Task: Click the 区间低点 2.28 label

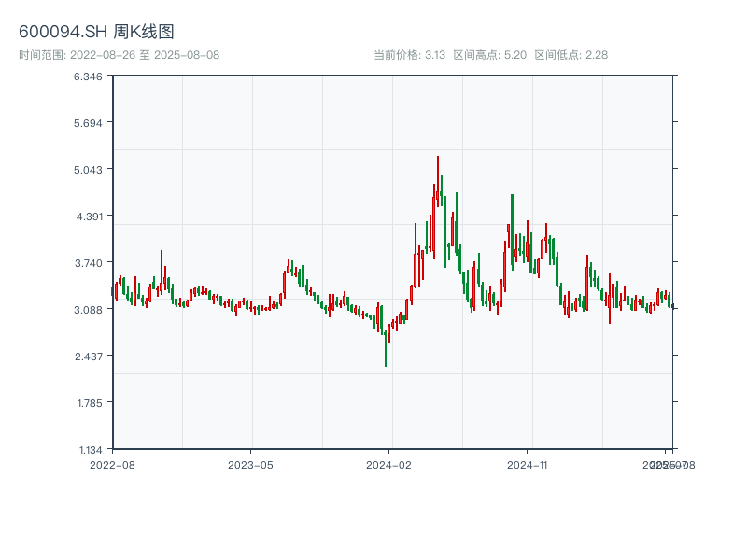Action: pos(571,55)
